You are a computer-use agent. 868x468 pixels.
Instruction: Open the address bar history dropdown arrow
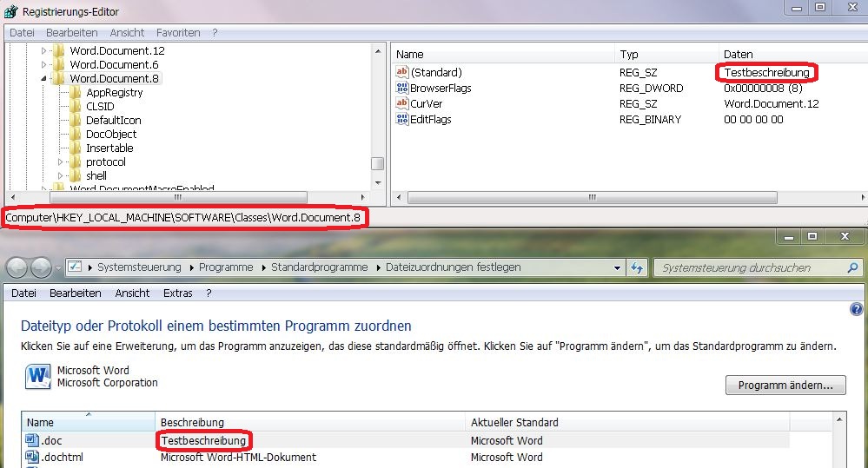pyautogui.click(x=617, y=267)
